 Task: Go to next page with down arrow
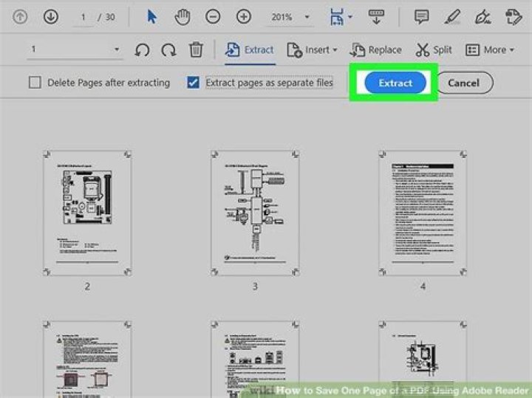[51, 16]
